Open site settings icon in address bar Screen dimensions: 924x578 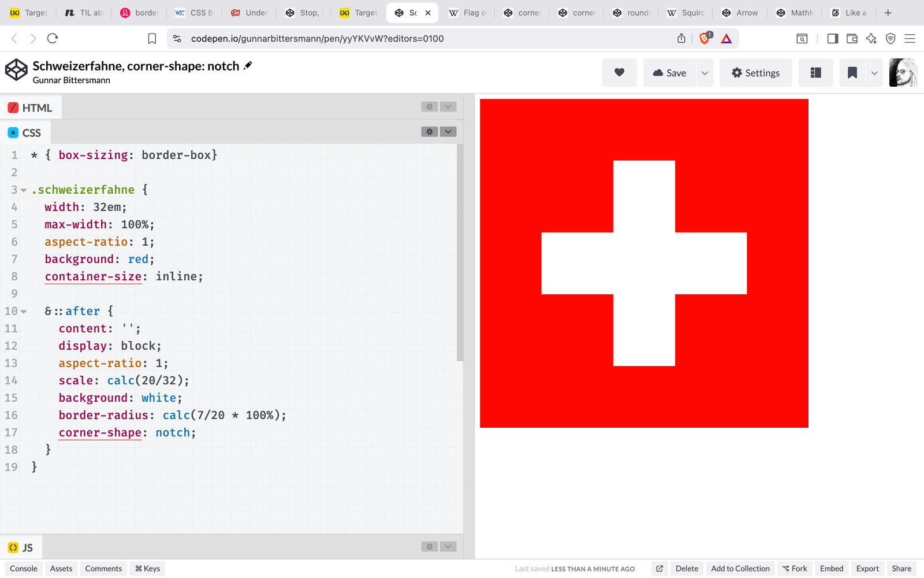tap(177, 39)
